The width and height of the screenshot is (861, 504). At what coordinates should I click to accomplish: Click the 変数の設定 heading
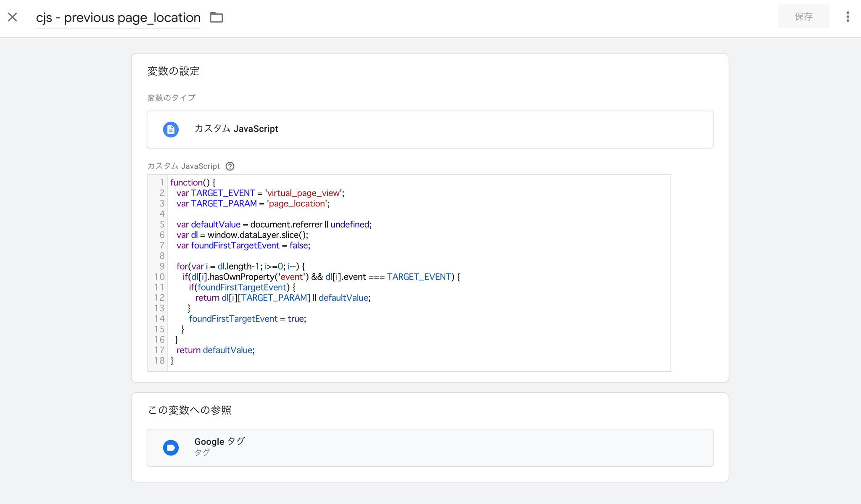(x=174, y=71)
